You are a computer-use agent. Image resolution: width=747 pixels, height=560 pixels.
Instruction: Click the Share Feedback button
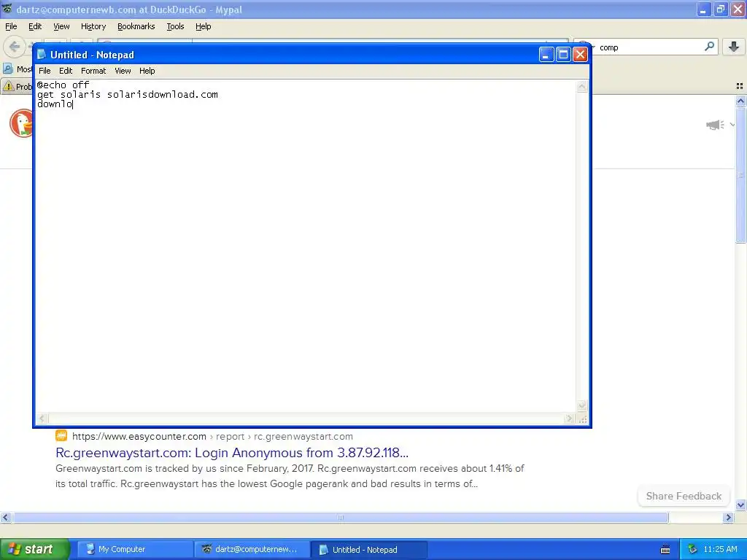(x=684, y=496)
